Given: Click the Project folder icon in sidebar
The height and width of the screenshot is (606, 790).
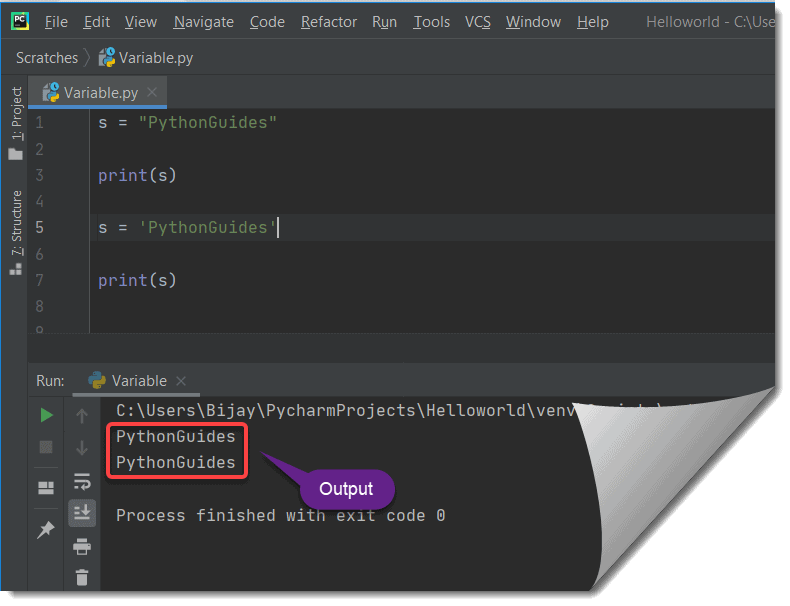Looking at the screenshot, I should [x=16, y=154].
